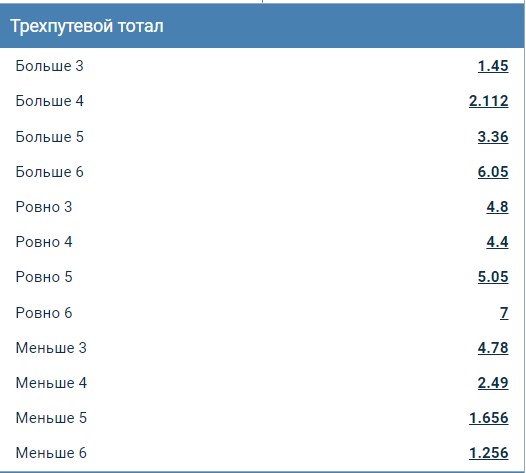Click odds 4.78 for Меньше 3

tap(493, 348)
